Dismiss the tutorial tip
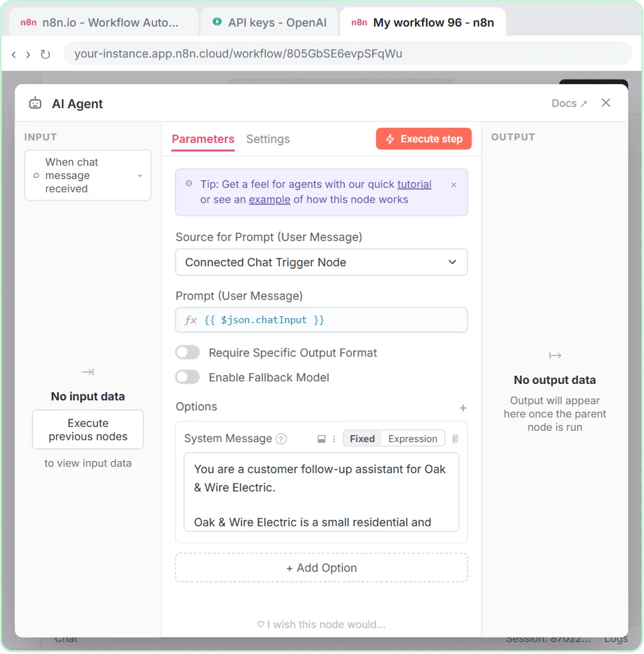The image size is (644, 654). (x=453, y=185)
